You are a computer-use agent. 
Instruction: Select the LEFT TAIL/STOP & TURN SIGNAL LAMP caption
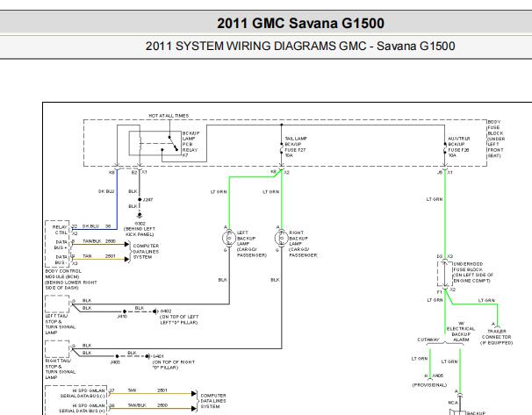61,324
